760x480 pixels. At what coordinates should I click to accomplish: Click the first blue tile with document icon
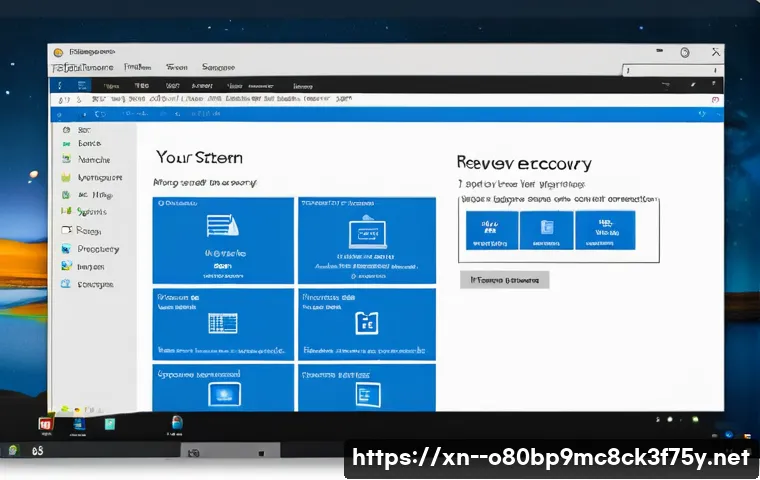tap(223, 239)
